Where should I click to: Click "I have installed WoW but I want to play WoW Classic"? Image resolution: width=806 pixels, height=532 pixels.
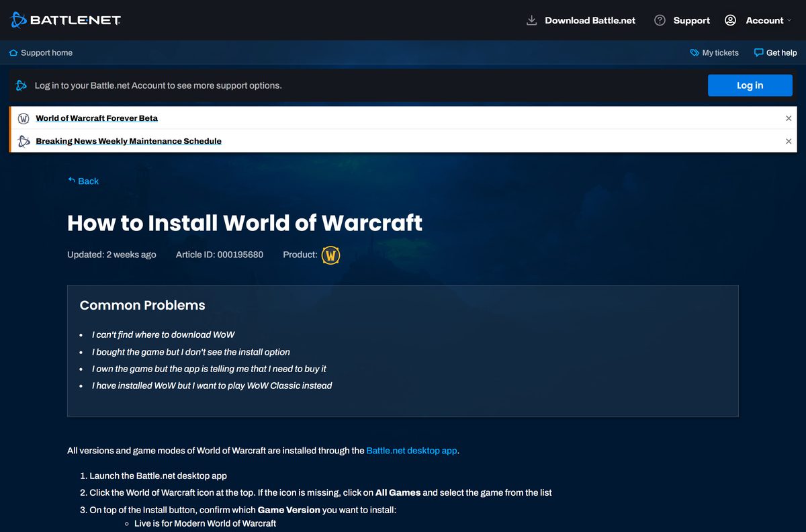click(x=212, y=386)
